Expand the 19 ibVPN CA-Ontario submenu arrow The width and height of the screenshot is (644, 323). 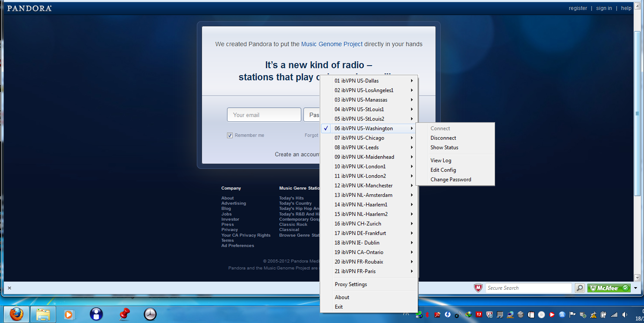412,252
